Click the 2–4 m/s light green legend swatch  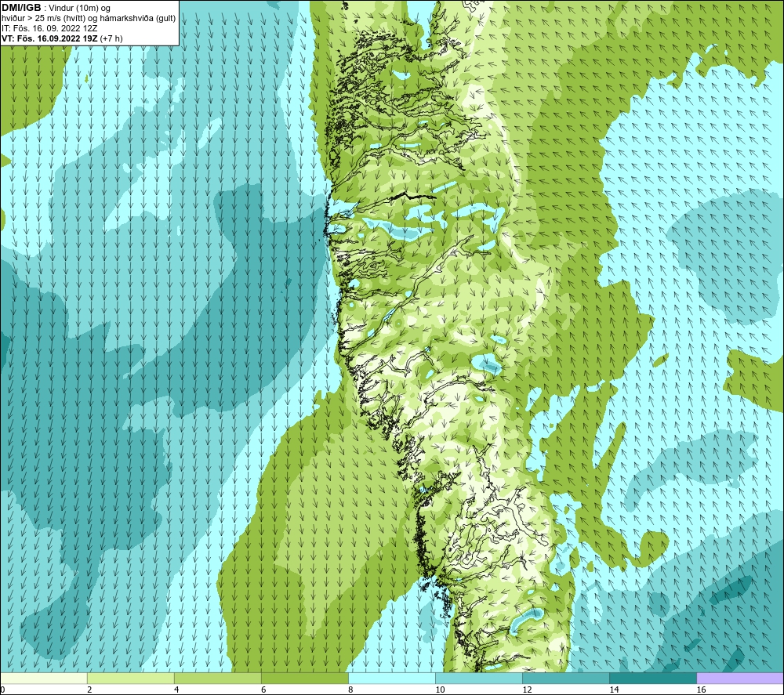click(131, 678)
